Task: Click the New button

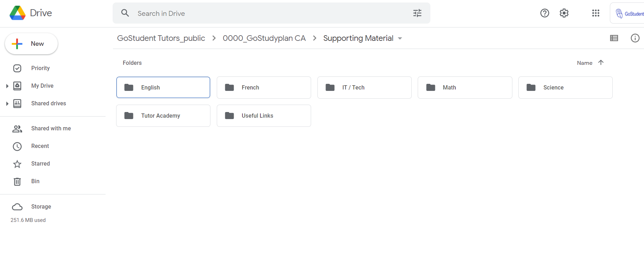Action: click(x=31, y=44)
